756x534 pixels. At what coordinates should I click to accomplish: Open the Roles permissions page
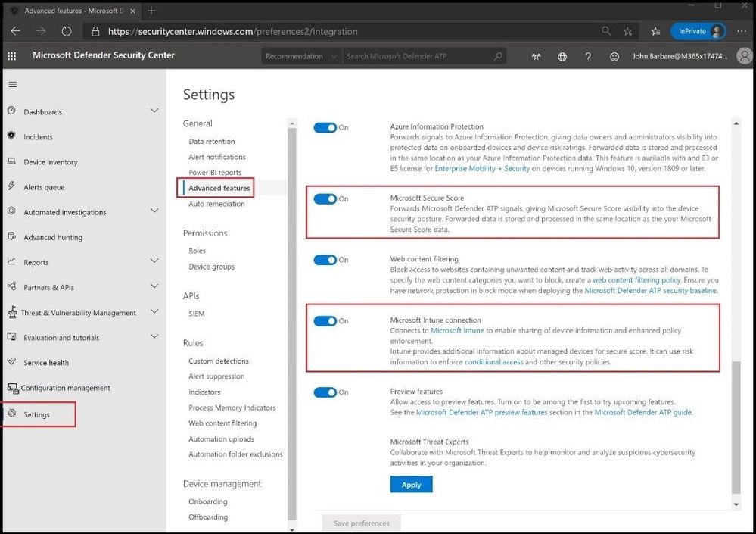click(198, 251)
